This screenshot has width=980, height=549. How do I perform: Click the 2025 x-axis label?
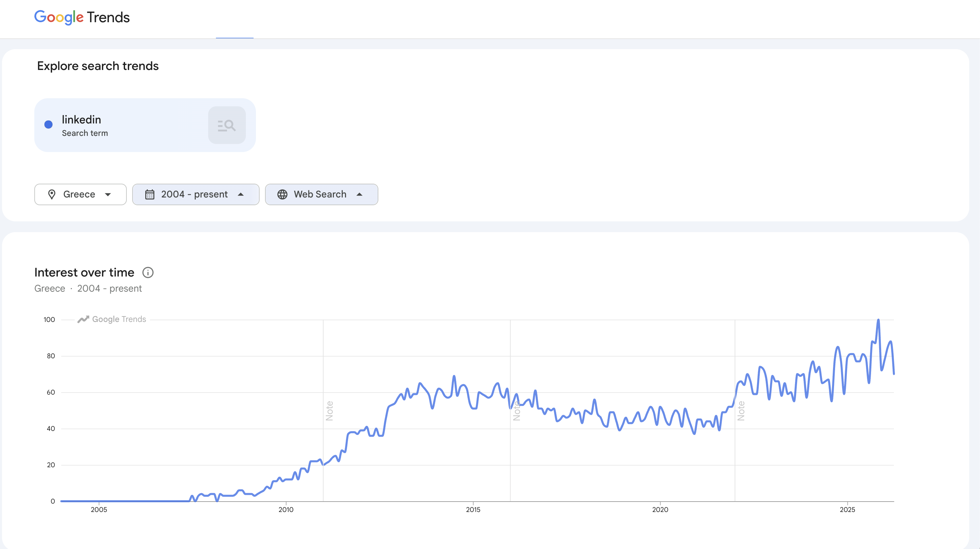[x=847, y=510]
